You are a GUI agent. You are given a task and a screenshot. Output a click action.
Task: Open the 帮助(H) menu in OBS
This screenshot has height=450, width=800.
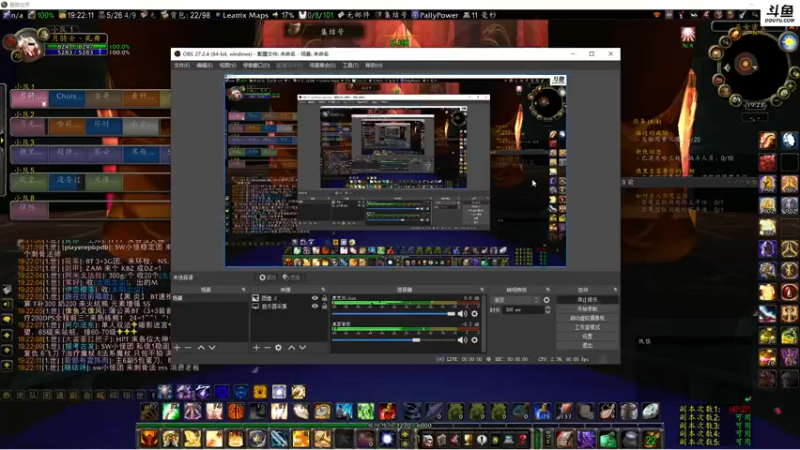(x=373, y=65)
